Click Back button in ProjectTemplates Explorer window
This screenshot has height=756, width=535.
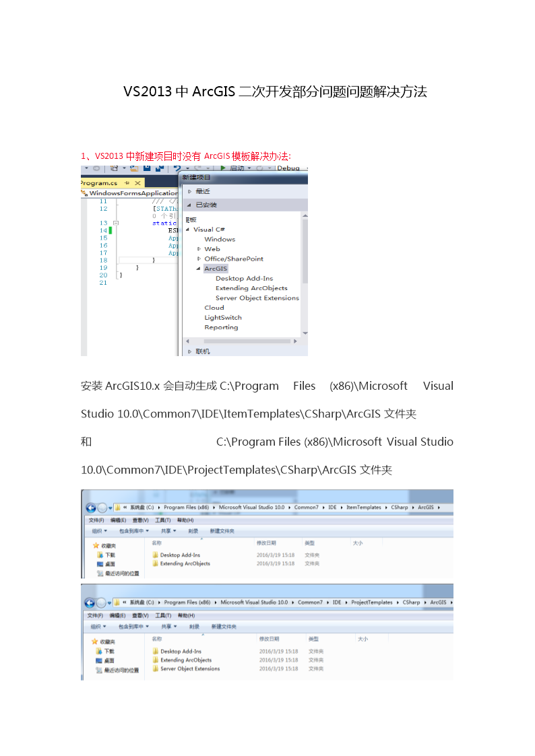90,603
